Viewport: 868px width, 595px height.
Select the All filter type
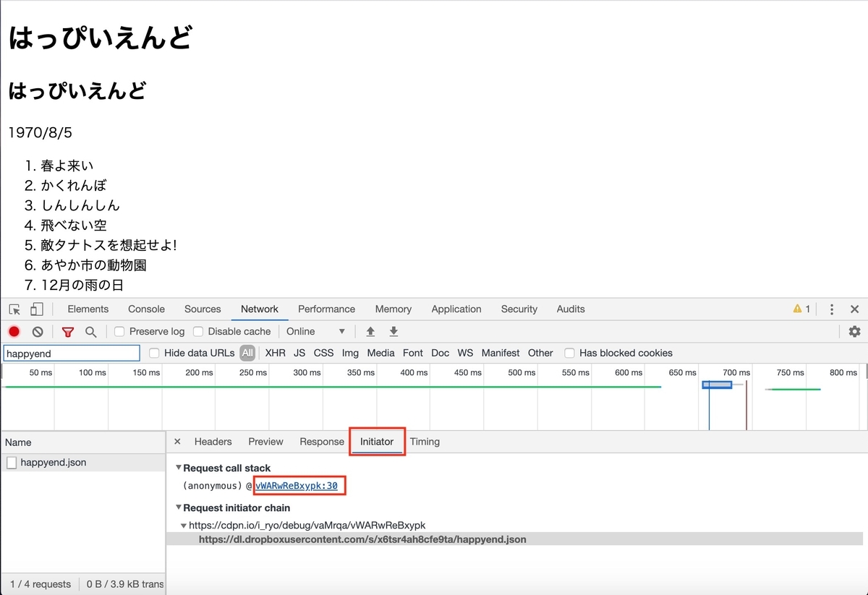(247, 354)
